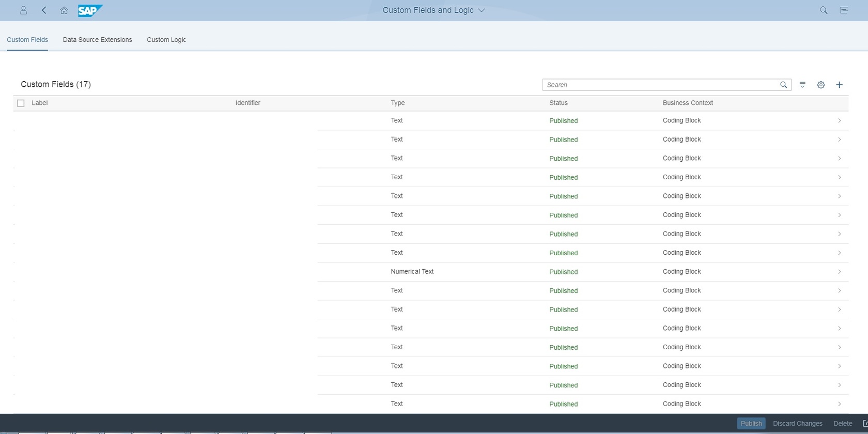Viewport: 868px width, 434px height.
Task: Open the home launchpad
Action: (64, 10)
